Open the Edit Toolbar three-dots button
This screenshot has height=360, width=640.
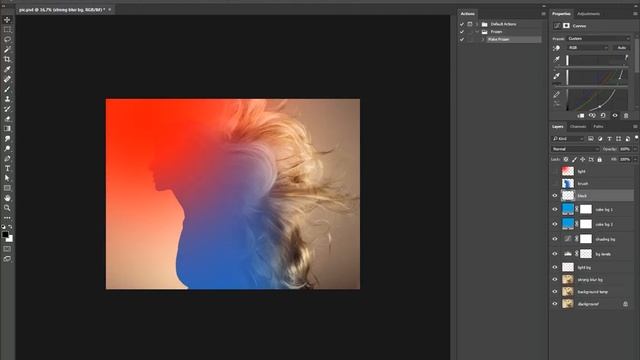(x=7, y=218)
